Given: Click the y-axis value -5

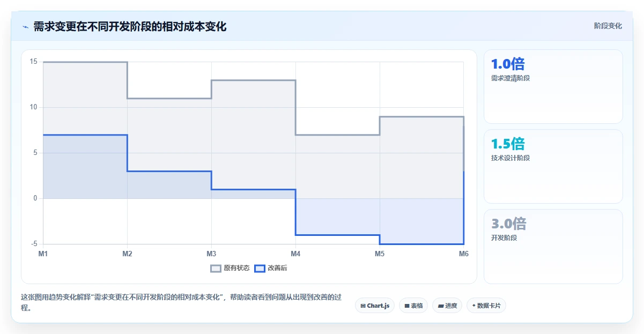Looking at the screenshot, I should 34,244.
